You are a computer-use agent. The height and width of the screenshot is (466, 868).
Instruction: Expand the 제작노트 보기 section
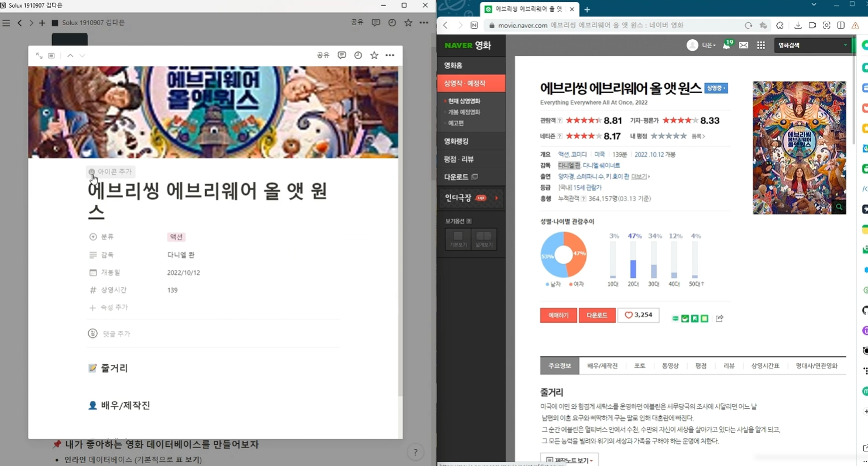pyautogui.click(x=569, y=460)
